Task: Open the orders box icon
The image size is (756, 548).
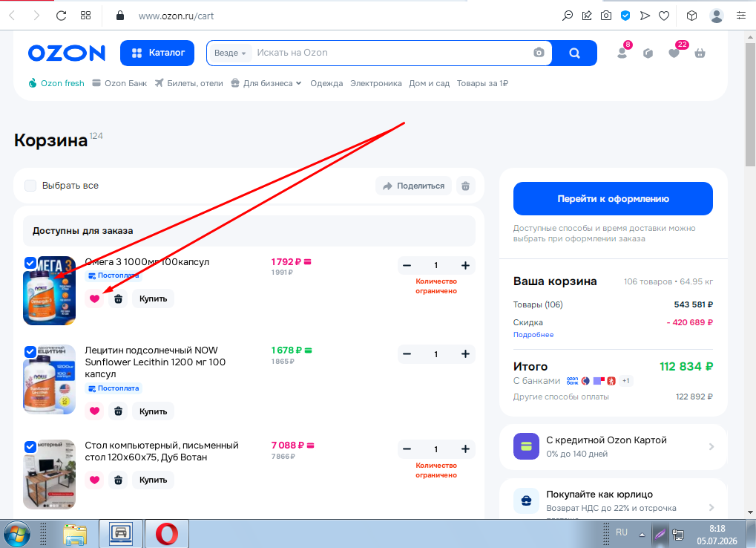Action: coord(648,53)
